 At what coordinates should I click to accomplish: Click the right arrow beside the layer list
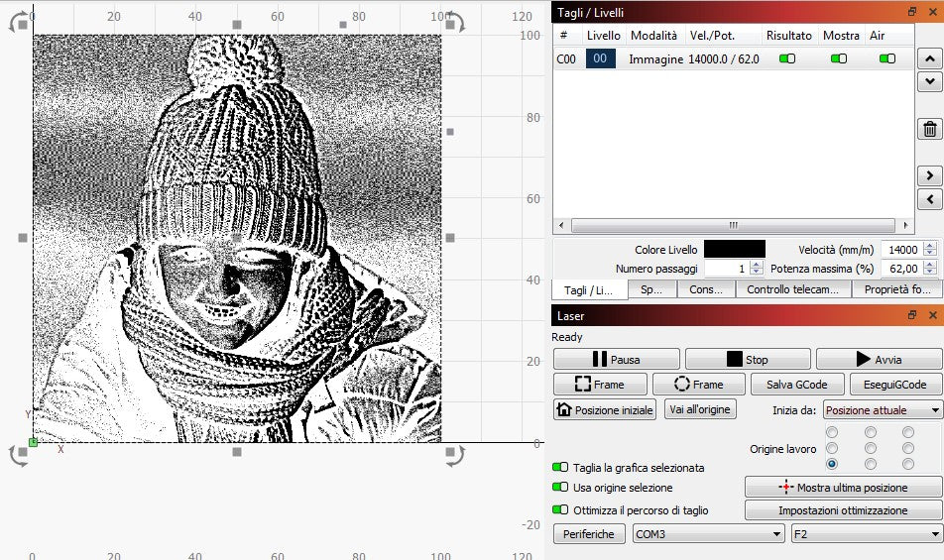[929, 175]
